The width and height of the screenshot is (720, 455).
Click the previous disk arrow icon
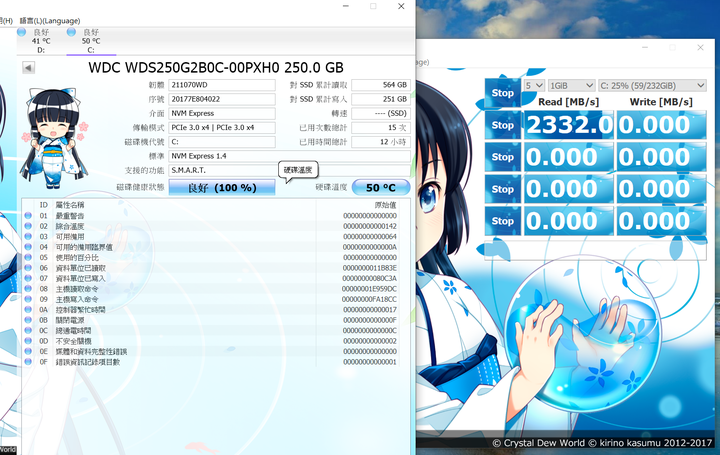(28, 68)
